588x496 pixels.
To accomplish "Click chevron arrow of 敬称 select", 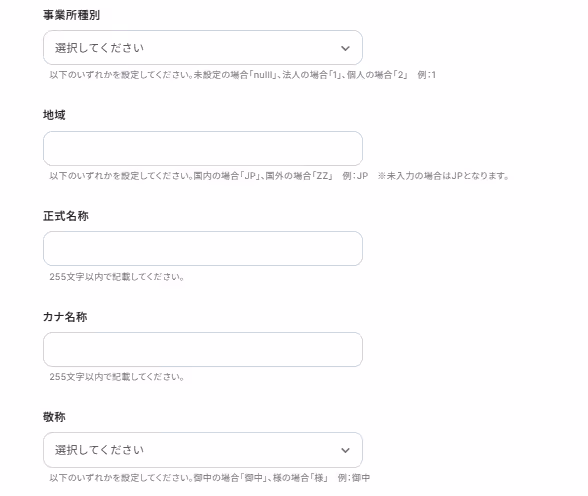I will (345, 450).
